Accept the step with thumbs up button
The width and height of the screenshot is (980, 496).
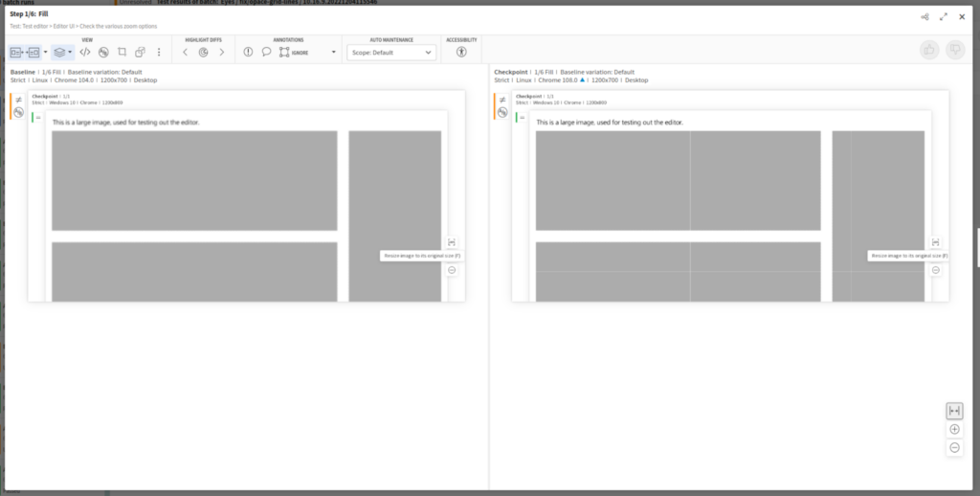(x=927, y=51)
